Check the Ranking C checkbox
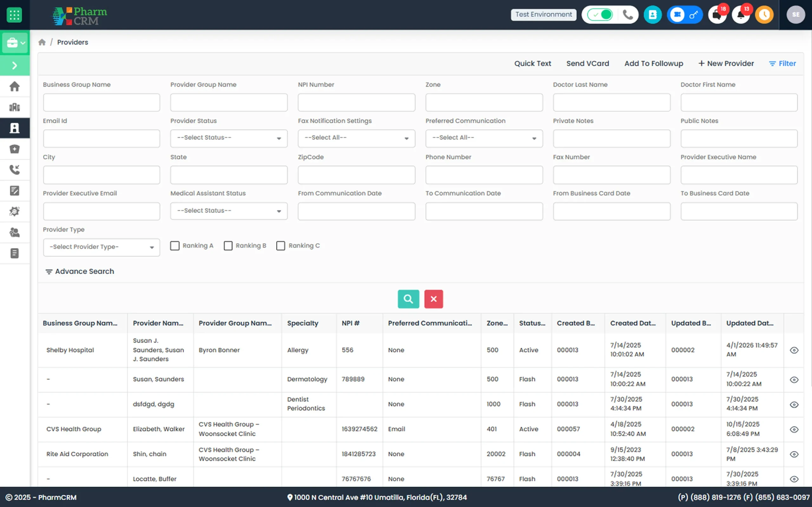 280,246
